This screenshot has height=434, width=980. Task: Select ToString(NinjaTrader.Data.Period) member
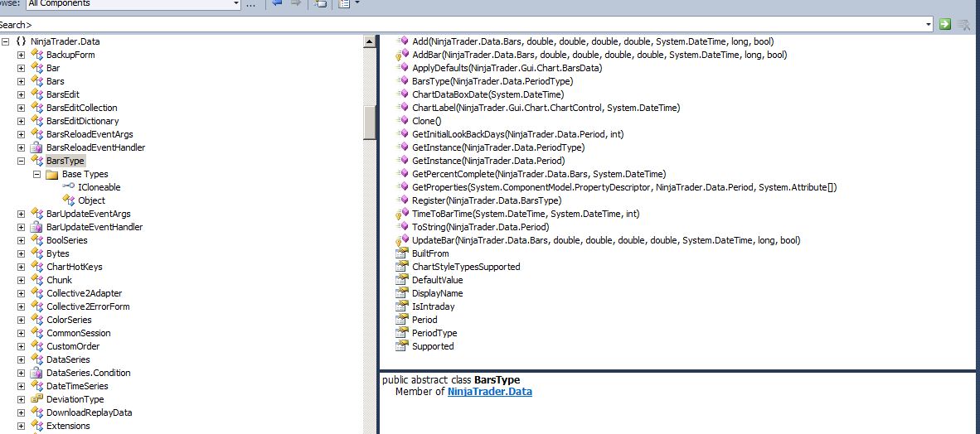[x=481, y=227]
